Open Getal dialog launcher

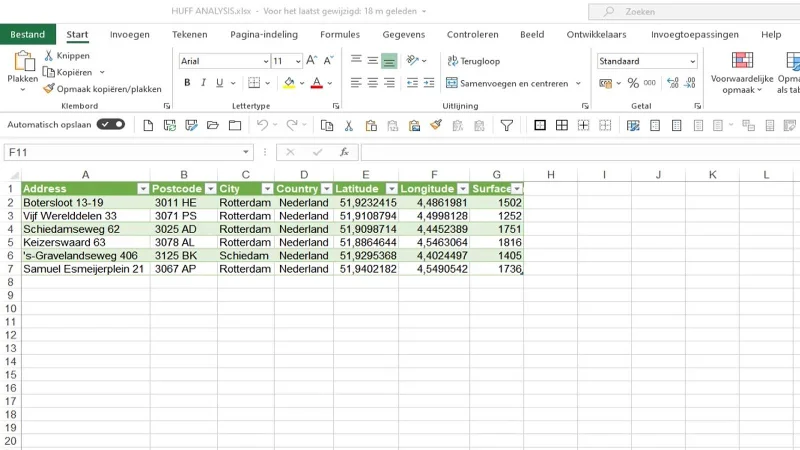697,106
